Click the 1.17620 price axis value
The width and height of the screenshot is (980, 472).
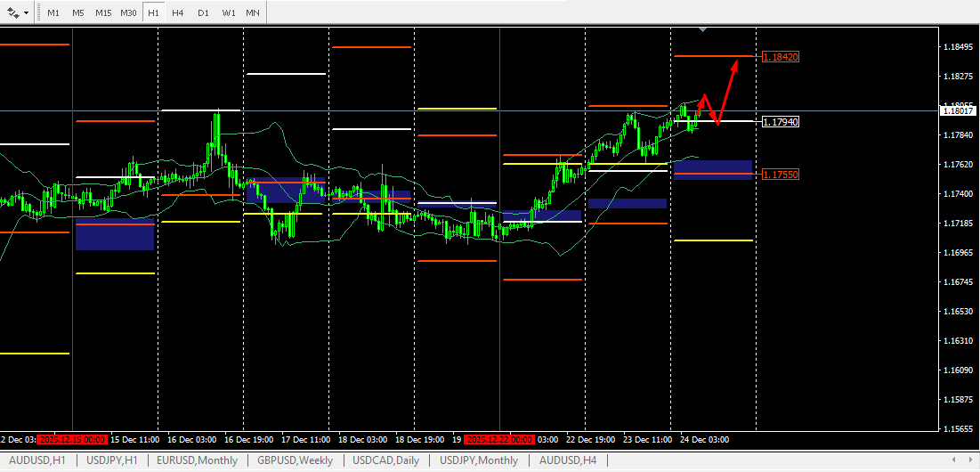[958, 165]
